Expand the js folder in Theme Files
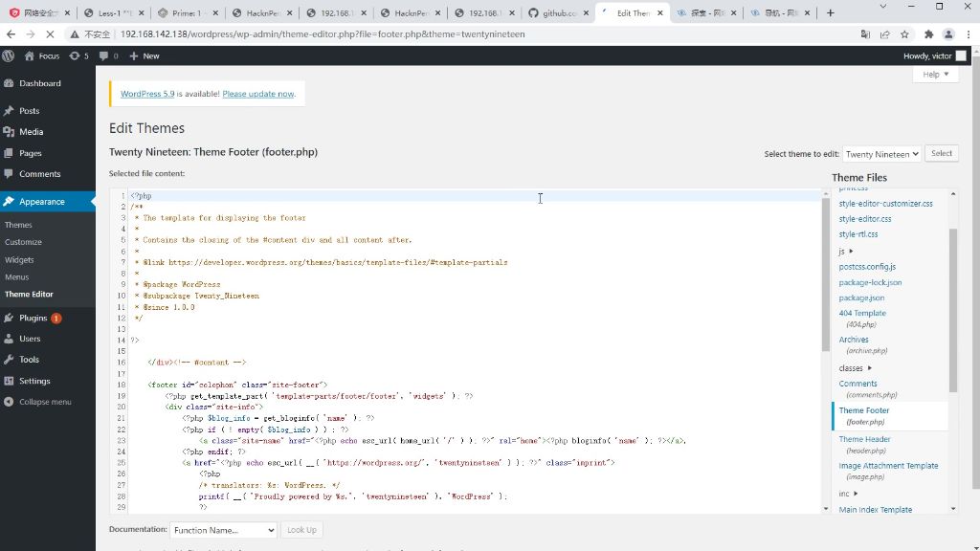The height and width of the screenshot is (551, 980). (846, 252)
